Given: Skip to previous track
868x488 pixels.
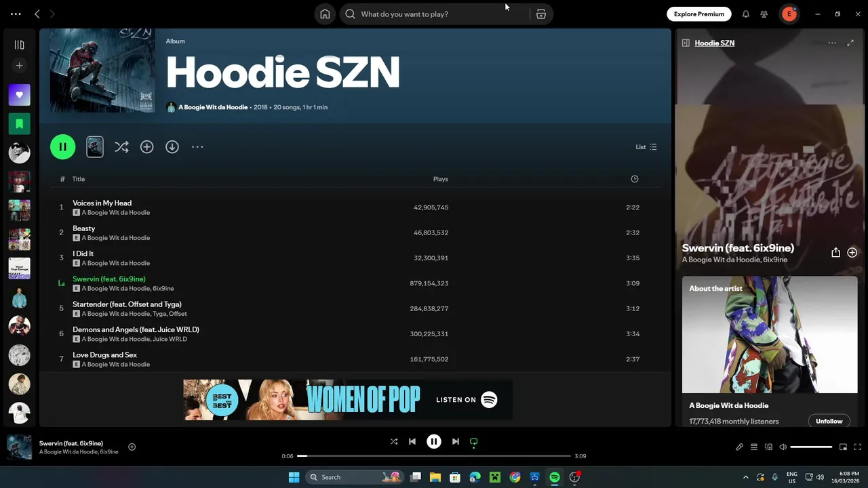Looking at the screenshot, I should coord(412,441).
